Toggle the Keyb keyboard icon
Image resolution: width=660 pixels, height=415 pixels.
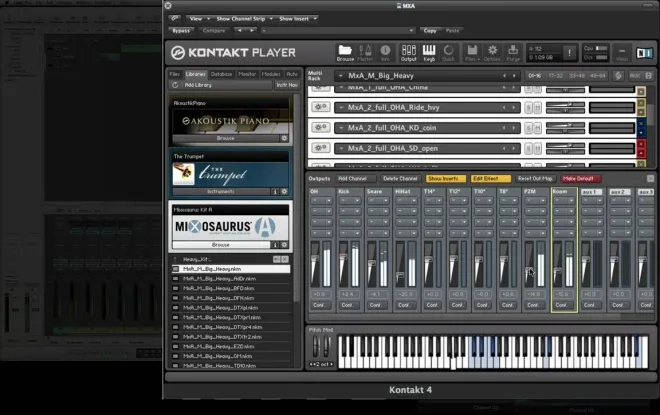click(429, 53)
